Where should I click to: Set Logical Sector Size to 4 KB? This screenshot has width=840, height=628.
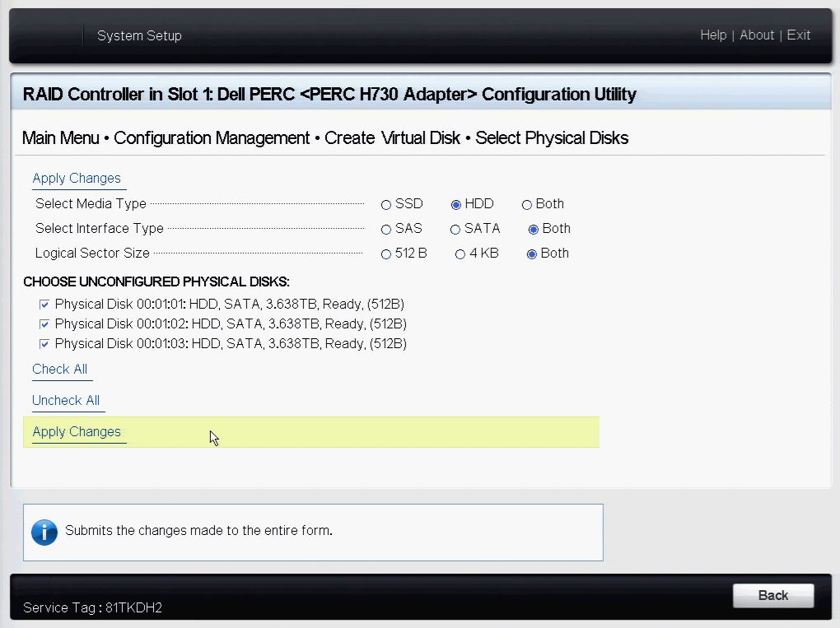coord(460,254)
